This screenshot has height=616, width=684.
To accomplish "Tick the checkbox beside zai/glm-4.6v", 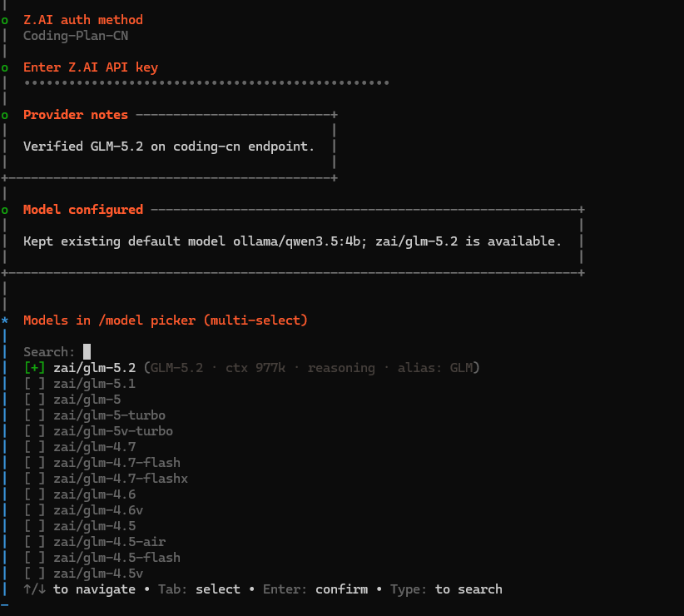I will pyautogui.click(x=34, y=510).
